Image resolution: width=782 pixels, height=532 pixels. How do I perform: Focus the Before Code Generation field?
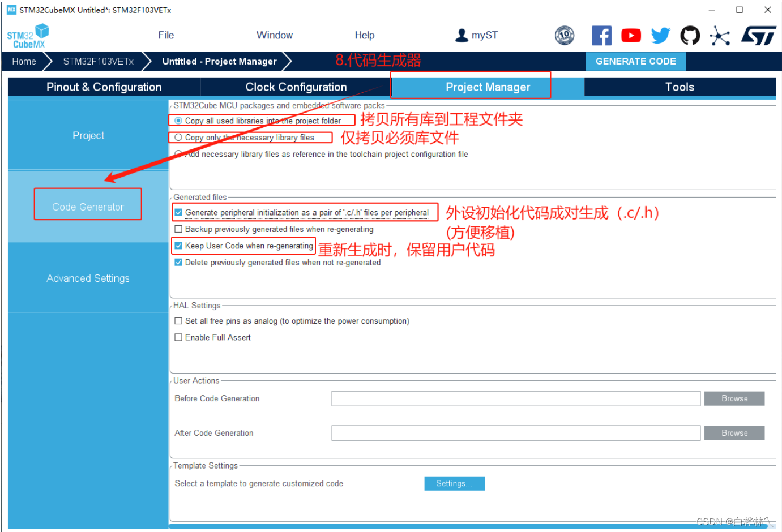[x=516, y=398]
